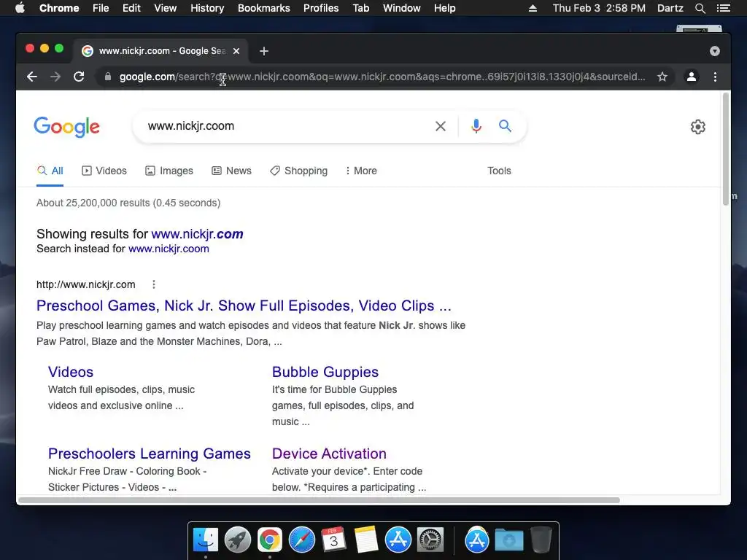The image size is (747, 560).
Task: Click the forward navigation arrow
Action: [55, 77]
